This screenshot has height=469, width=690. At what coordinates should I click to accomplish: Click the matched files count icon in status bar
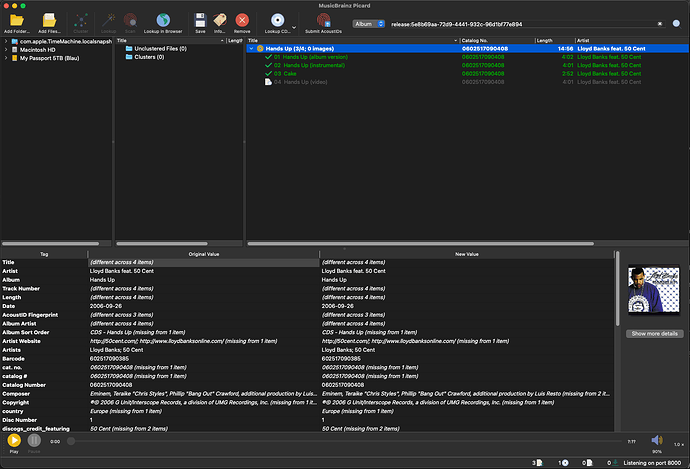tap(540, 463)
